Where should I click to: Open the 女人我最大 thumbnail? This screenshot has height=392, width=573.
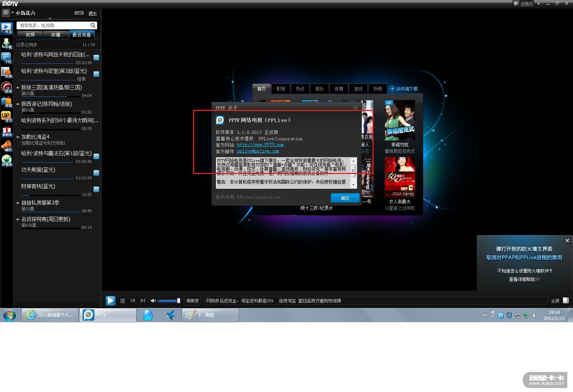coord(400,177)
